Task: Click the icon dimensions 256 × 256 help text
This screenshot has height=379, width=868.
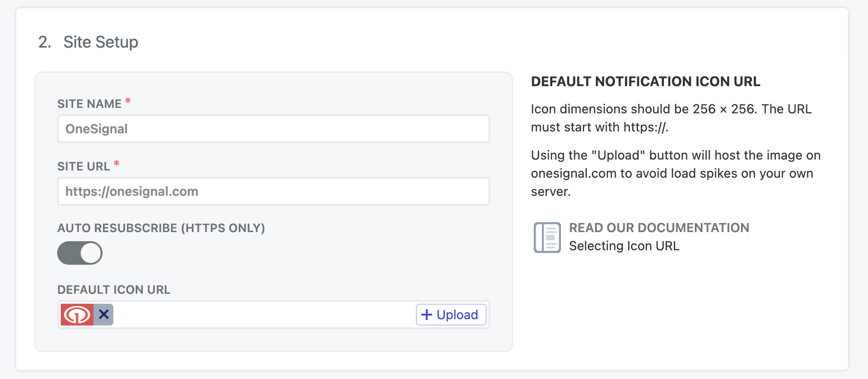Action: tap(671, 118)
